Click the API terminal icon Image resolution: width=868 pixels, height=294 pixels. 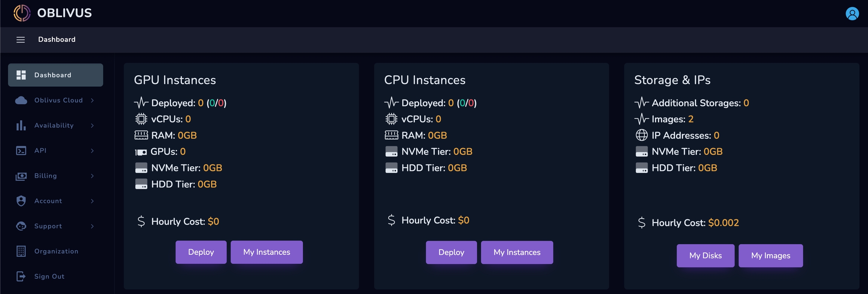[x=21, y=151]
